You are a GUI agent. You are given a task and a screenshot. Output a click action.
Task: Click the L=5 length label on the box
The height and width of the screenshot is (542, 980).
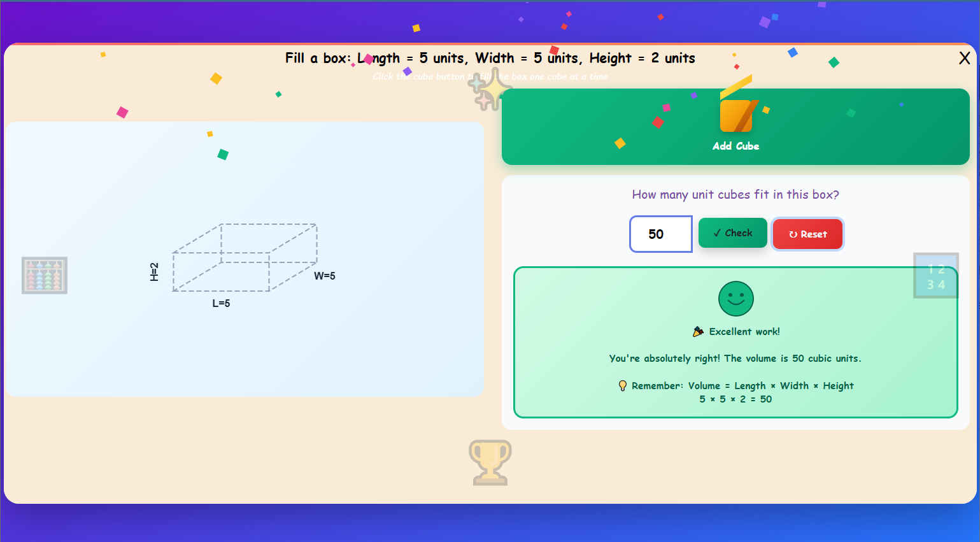point(222,303)
